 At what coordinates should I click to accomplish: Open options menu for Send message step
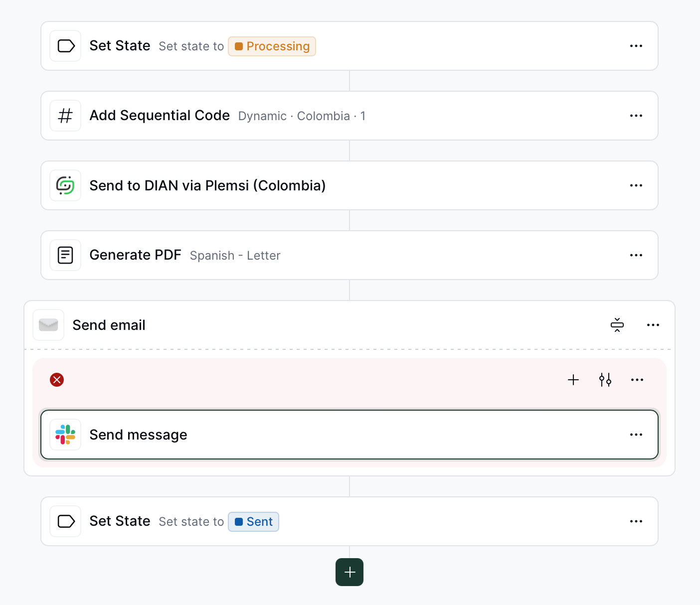[636, 435]
